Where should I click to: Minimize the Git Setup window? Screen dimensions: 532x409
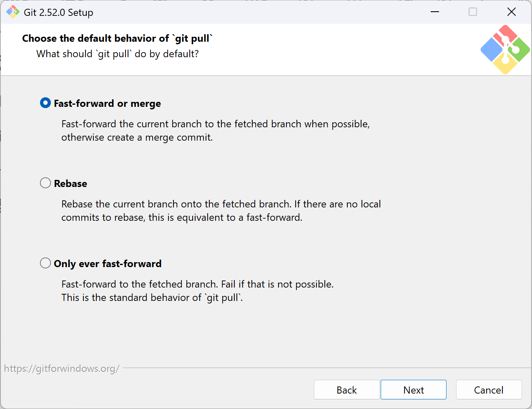pyautogui.click(x=435, y=12)
